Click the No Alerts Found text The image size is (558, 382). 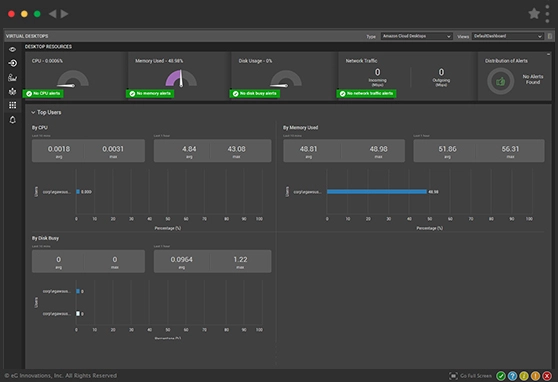[533, 79]
